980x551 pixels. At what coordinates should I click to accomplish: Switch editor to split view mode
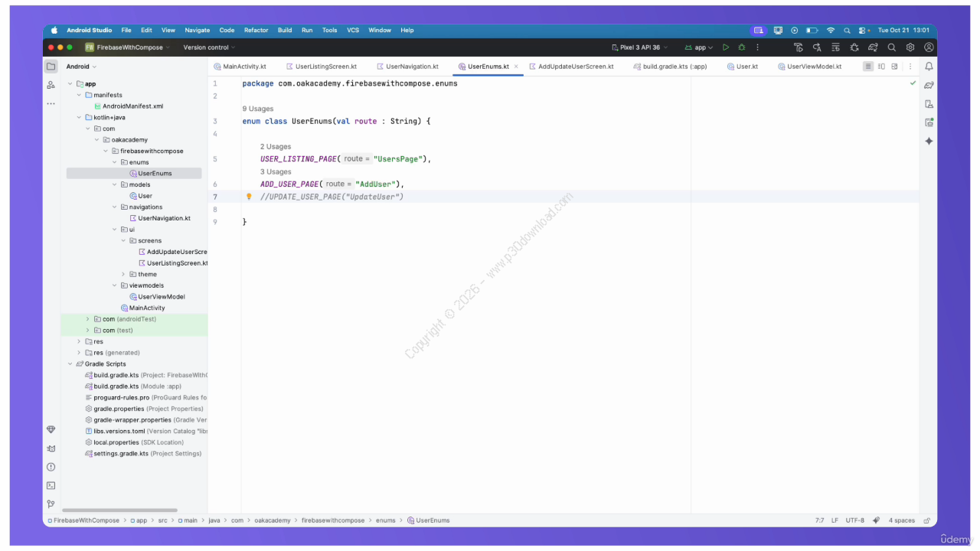pyautogui.click(x=881, y=67)
